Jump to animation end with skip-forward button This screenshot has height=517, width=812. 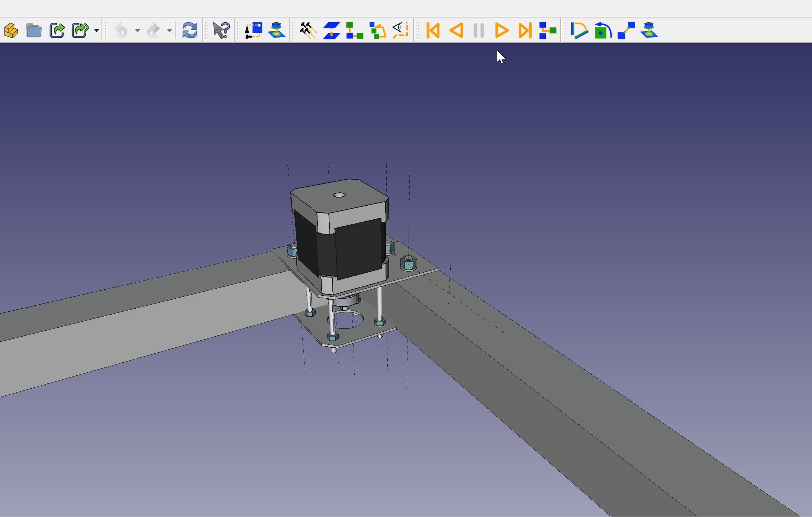(x=525, y=30)
